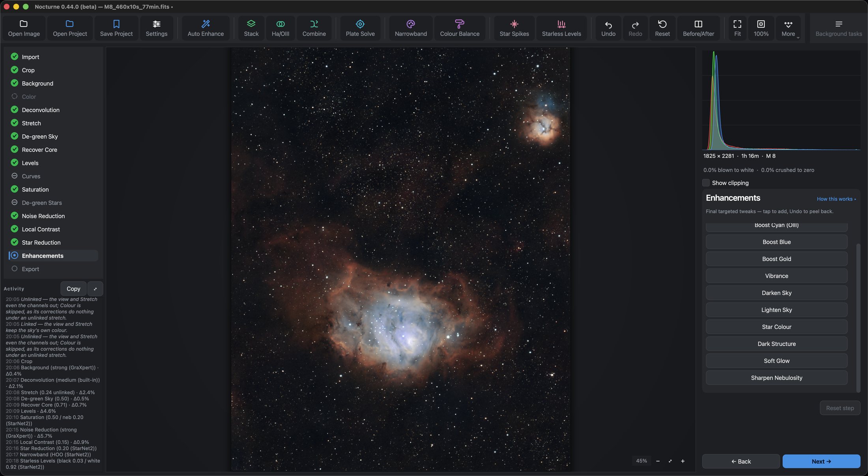Apply the Vibrance enhancement
868x476 pixels.
pos(776,276)
